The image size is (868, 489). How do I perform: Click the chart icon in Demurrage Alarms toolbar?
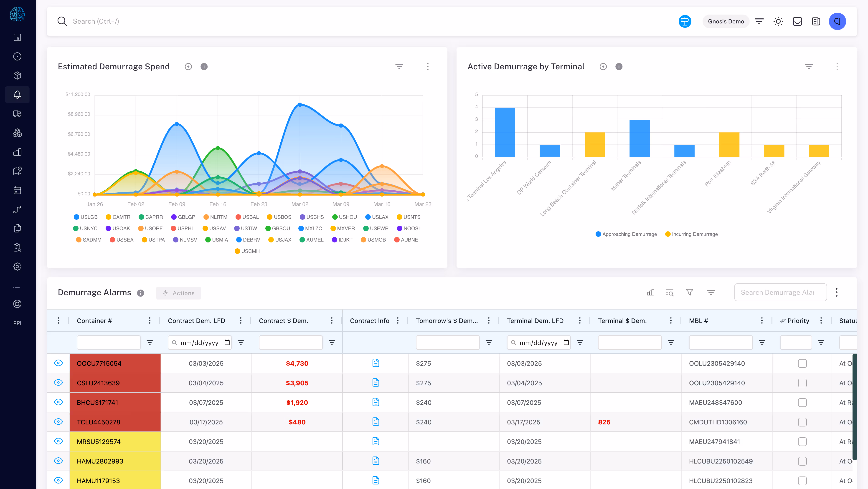[650, 292]
